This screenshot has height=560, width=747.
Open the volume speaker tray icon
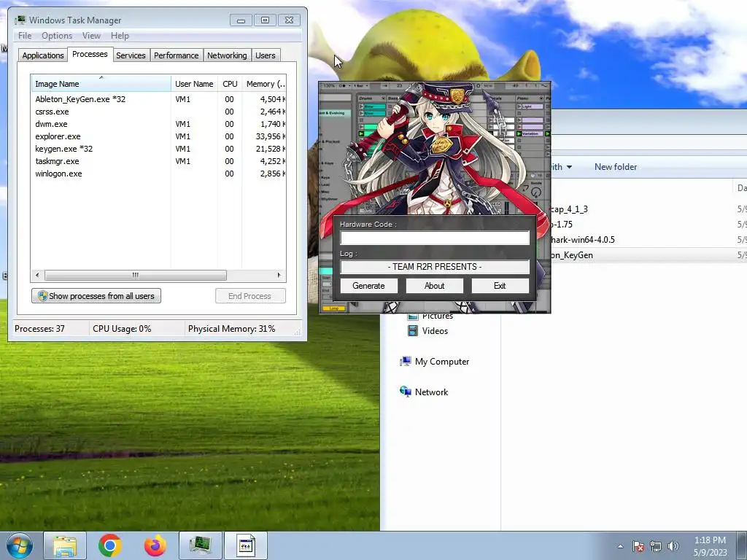click(673, 546)
